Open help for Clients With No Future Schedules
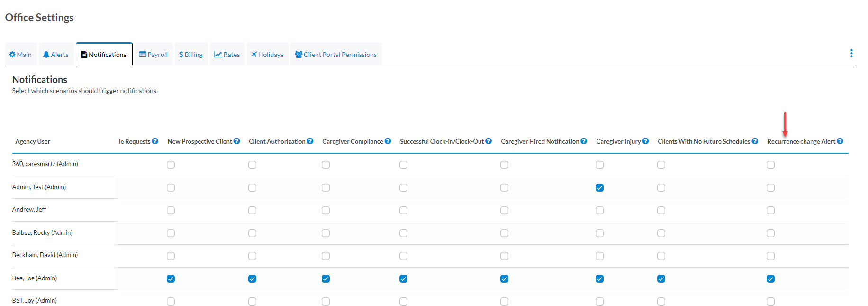 755,141
